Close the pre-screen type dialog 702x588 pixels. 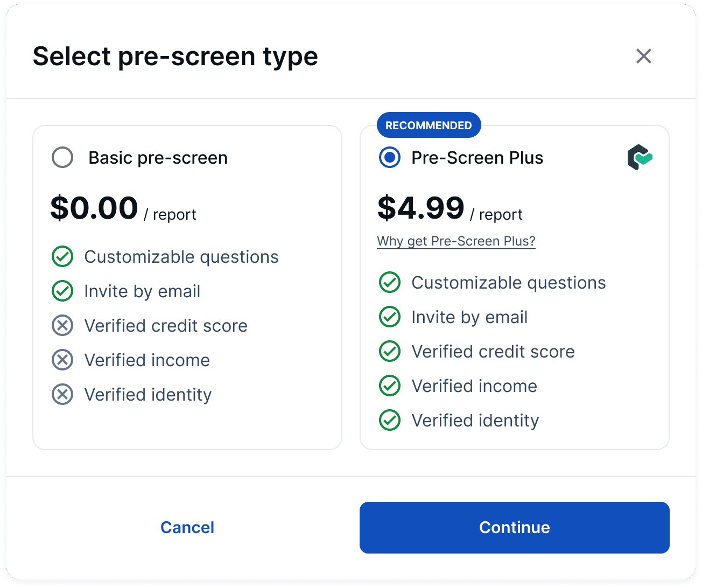pos(643,56)
